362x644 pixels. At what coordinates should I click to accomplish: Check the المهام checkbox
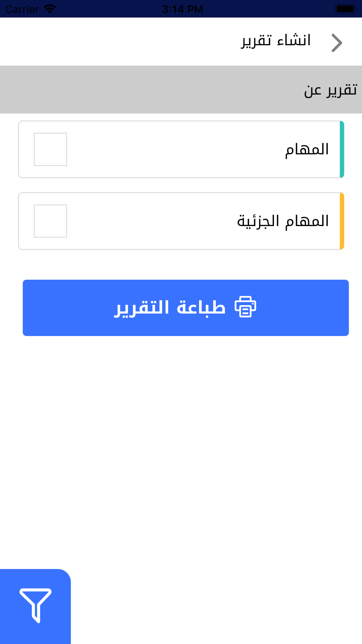click(x=50, y=149)
